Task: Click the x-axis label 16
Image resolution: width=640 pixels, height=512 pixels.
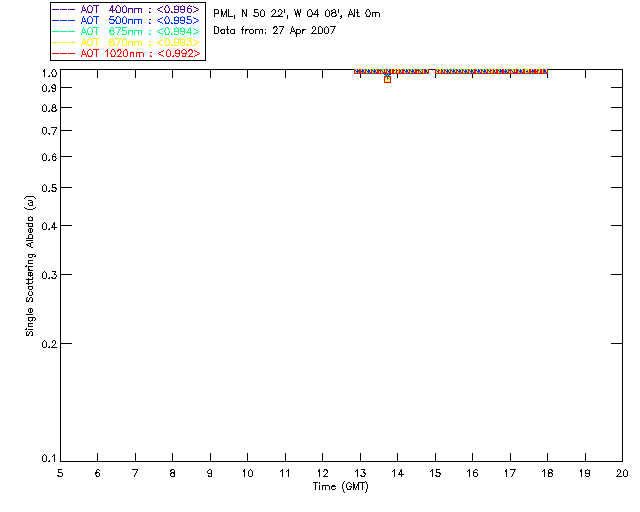Action: 472,473
